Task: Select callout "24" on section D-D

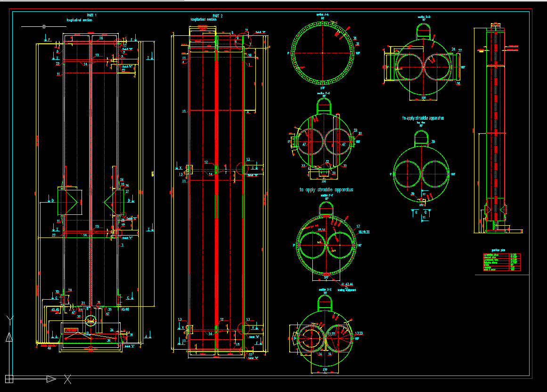Action: (x=453, y=49)
